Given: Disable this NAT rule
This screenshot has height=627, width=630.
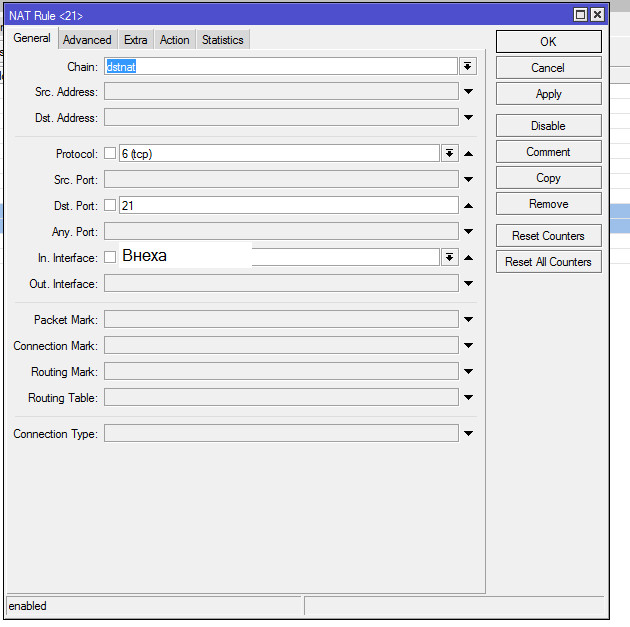Looking at the screenshot, I should [x=548, y=126].
